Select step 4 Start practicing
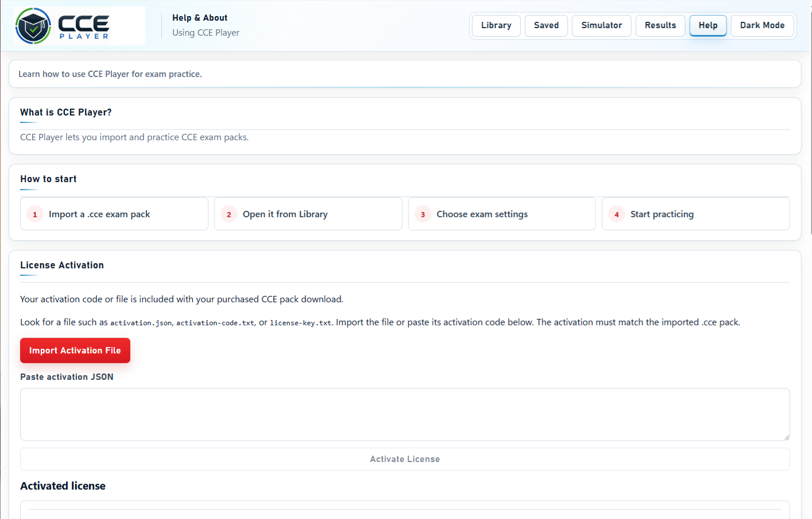812x519 pixels. click(695, 214)
